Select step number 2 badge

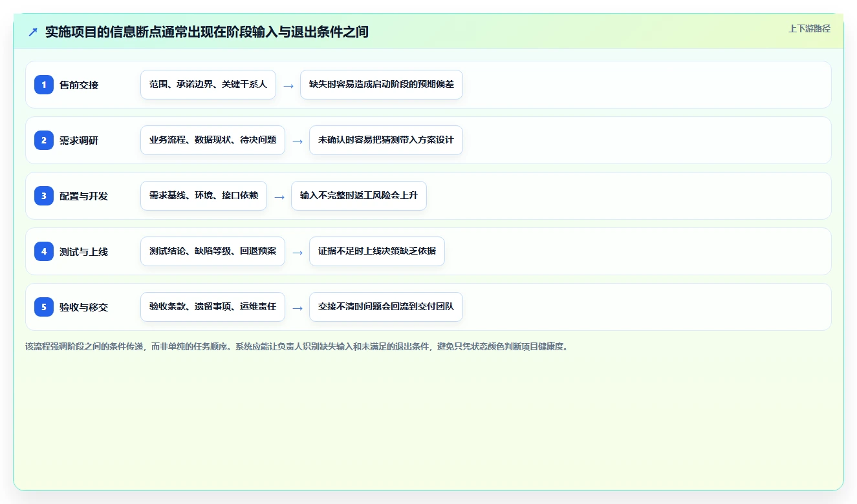tap(44, 140)
